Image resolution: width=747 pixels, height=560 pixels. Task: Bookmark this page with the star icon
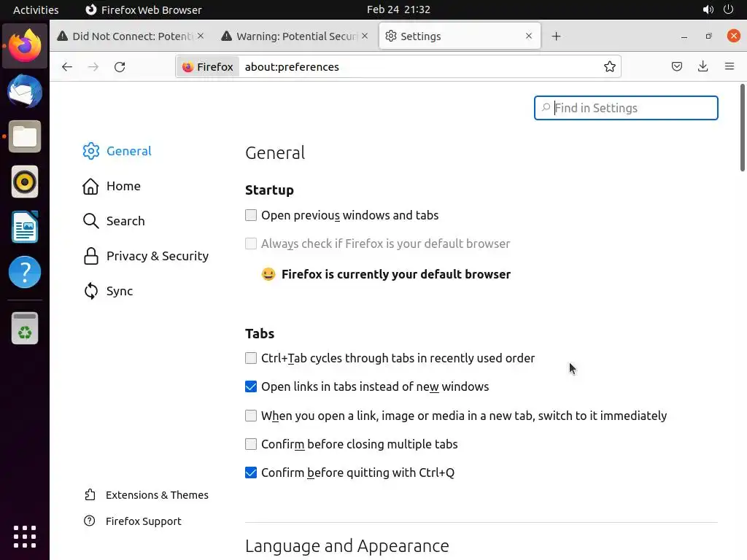tap(610, 67)
